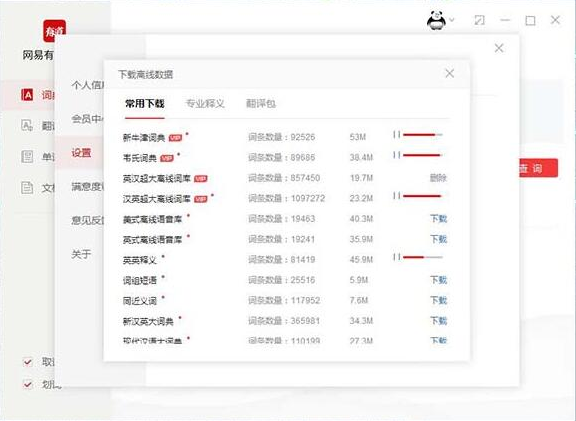Click the panda avatar in title bar
Screen dimensions: 576x421
click(436, 20)
